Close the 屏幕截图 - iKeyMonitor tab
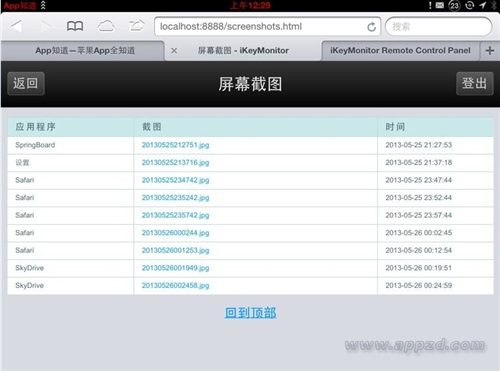 (x=174, y=51)
